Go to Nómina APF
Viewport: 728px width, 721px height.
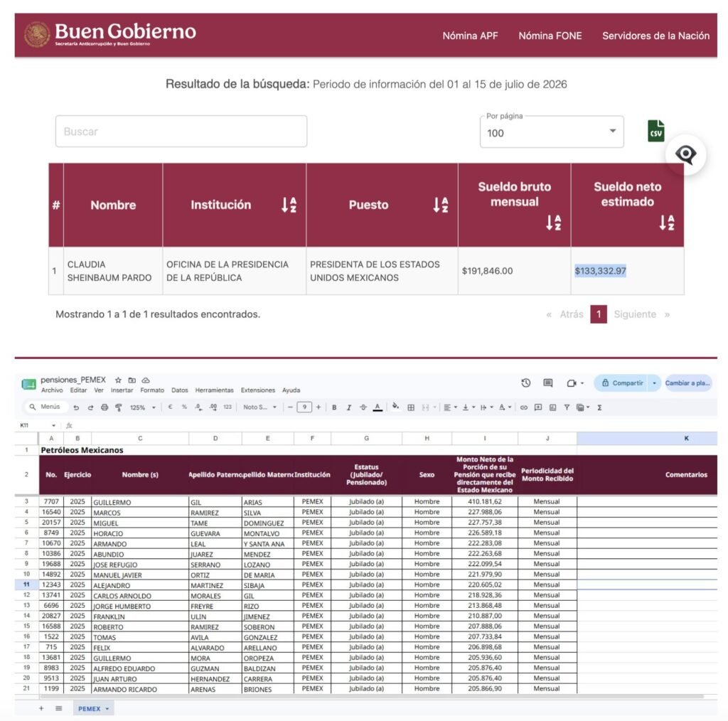(470, 36)
